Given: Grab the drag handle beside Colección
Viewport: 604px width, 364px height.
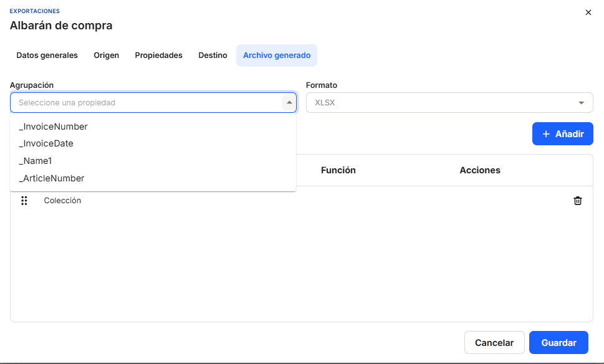Looking at the screenshot, I should 24,201.
